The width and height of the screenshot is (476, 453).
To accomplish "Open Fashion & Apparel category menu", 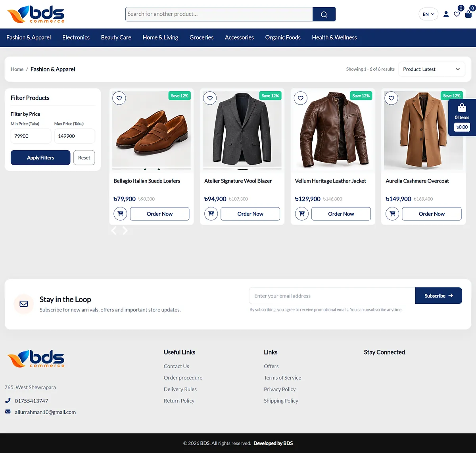I will (29, 37).
